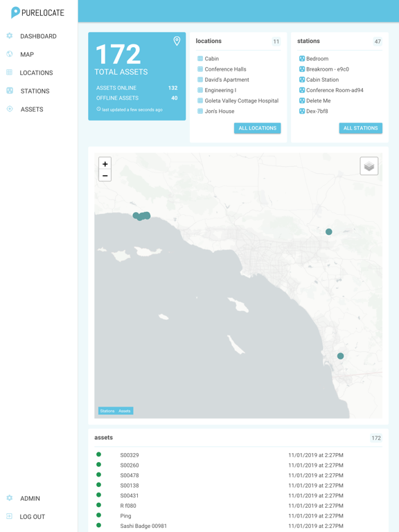399x532 pixels.
Task: Click the icon beside Jon's House
Action: 200,112
